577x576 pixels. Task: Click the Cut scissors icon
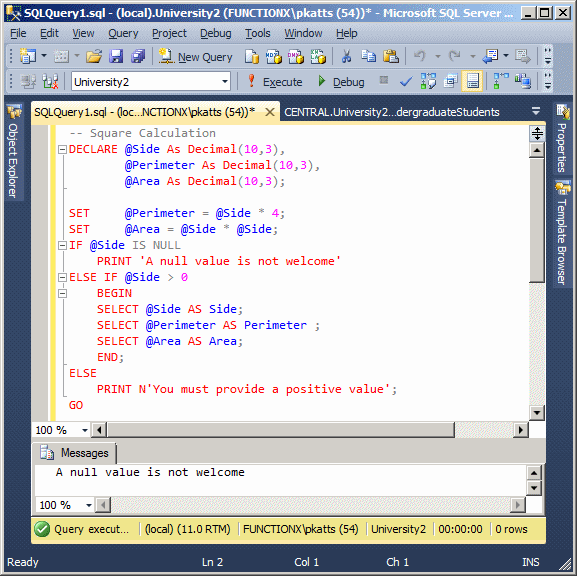point(346,56)
